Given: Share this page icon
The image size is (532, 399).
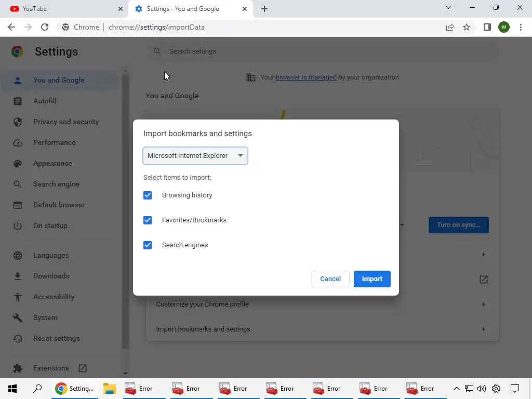Looking at the screenshot, I should (x=450, y=27).
